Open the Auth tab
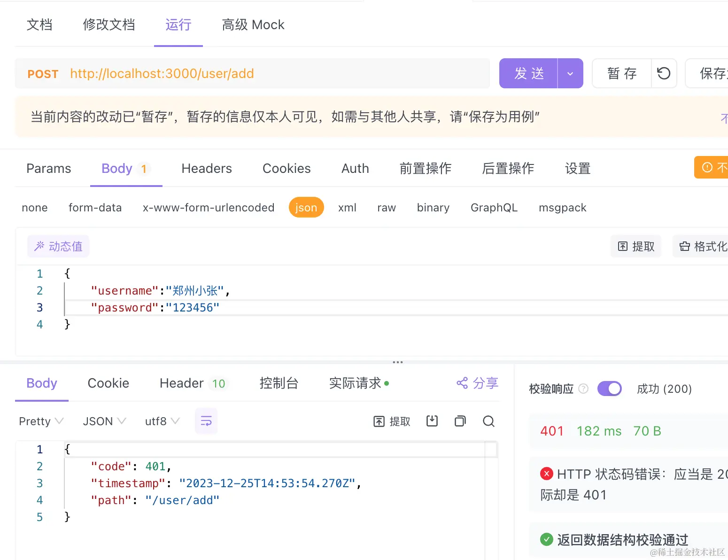 tap(355, 169)
